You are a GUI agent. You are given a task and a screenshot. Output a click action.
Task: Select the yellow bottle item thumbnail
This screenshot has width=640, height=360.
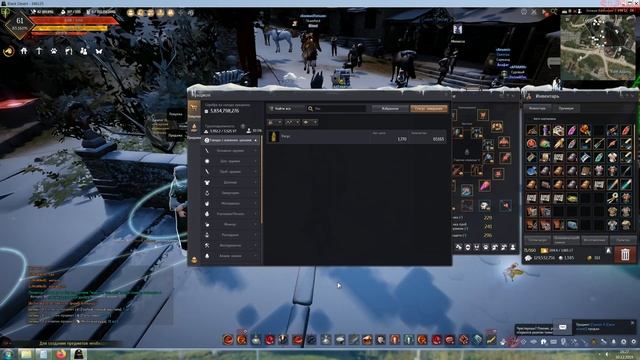[x=274, y=137]
